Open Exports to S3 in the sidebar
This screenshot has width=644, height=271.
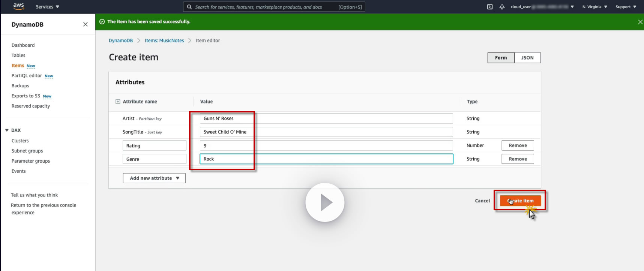[x=26, y=96]
